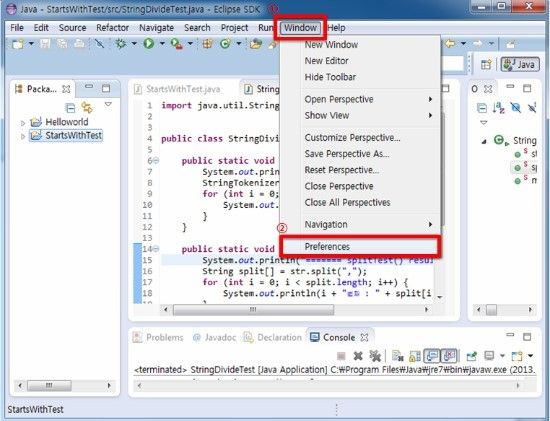
Task: Open the File menu
Action: pyautogui.click(x=17, y=28)
